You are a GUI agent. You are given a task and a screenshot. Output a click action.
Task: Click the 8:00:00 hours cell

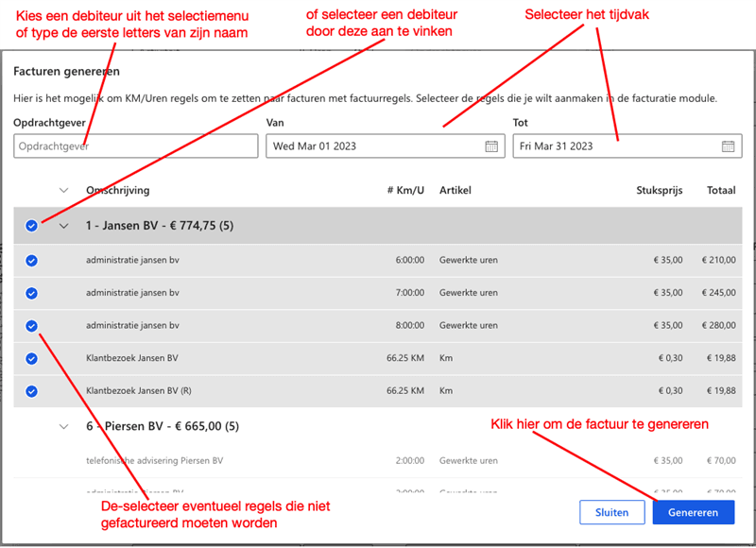point(410,326)
